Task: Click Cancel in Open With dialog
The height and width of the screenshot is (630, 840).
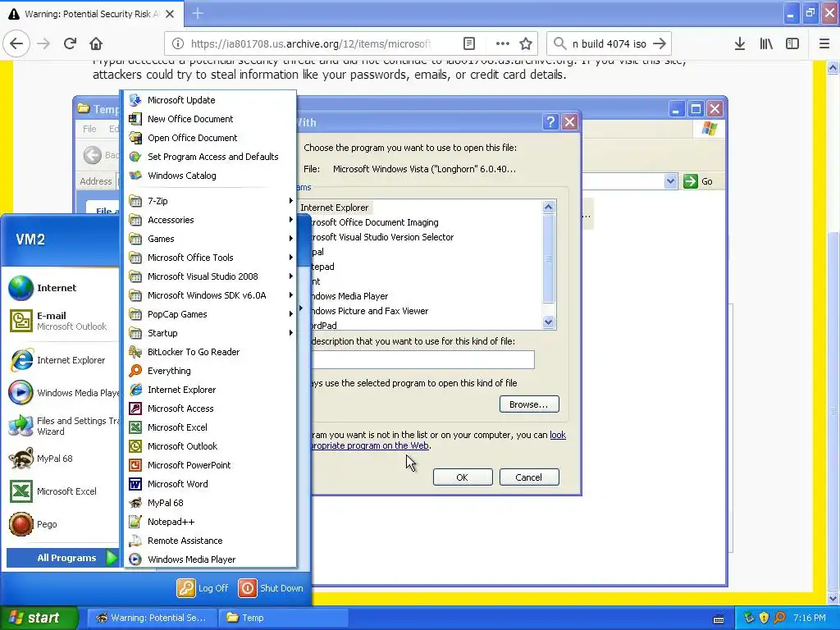Action: (x=529, y=477)
